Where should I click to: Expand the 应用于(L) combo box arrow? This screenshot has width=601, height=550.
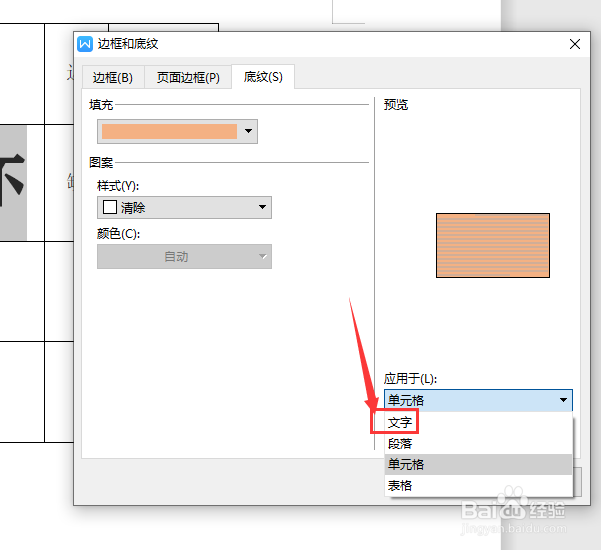point(563,400)
